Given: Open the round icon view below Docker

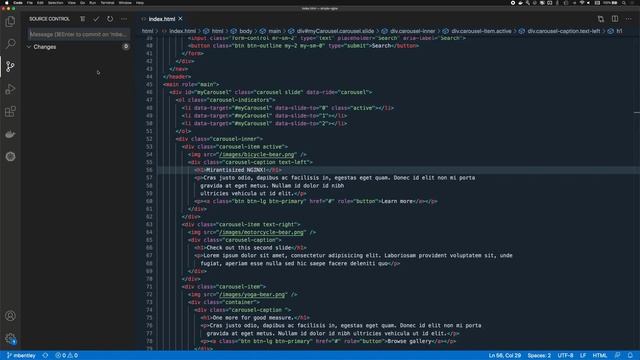Looking at the screenshot, I should click(x=10, y=156).
